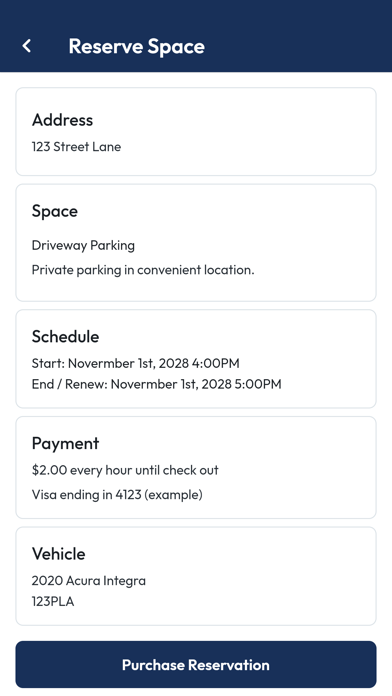This screenshot has width=392, height=696.
Task: Tap the Payment heading
Action: (x=65, y=443)
